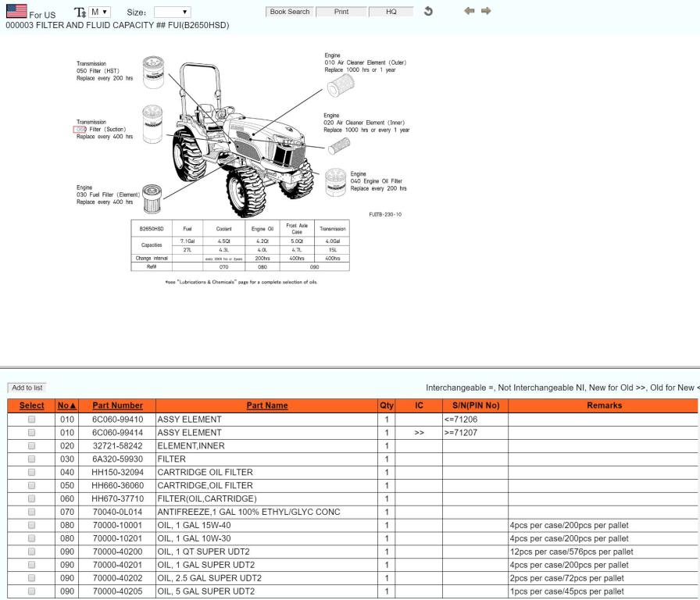Go to next page with right arrow

click(486, 11)
